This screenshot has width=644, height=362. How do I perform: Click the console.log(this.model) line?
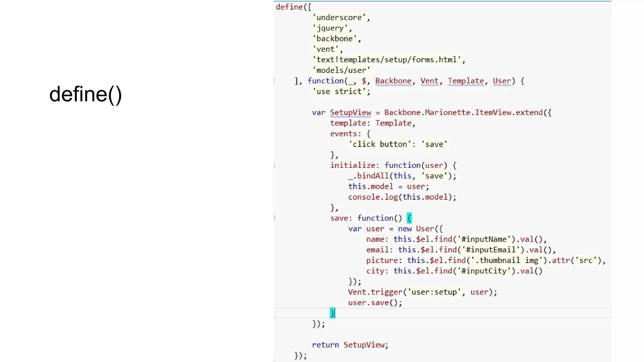(x=402, y=197)
